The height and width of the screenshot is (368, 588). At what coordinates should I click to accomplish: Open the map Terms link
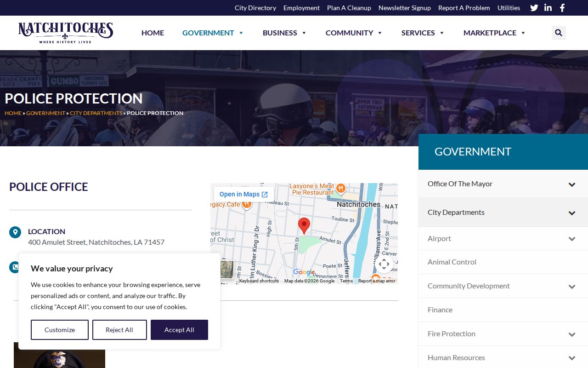(x=346, y=281)
